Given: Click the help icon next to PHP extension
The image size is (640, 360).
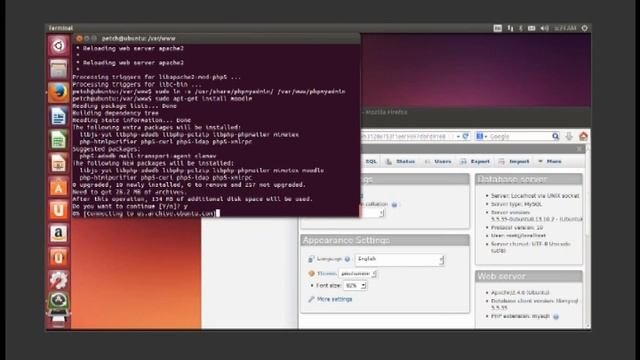Looking at the screenshot, I should click(556, 316).
